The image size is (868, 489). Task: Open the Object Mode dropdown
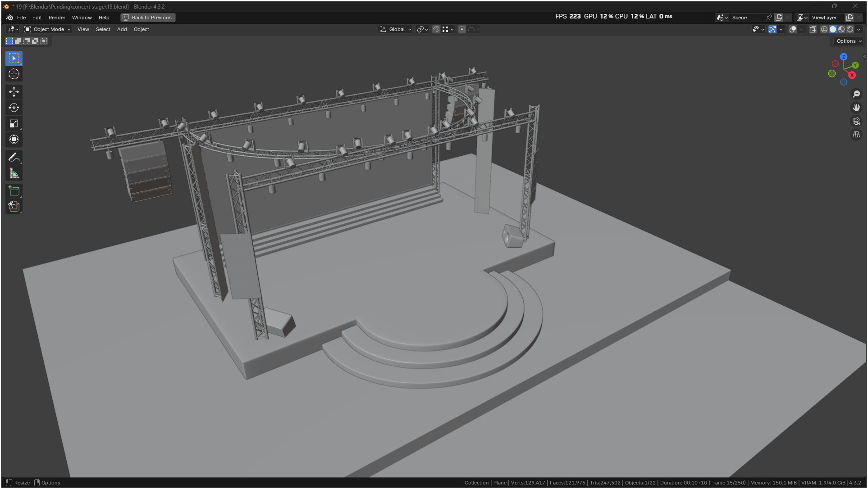47,29
